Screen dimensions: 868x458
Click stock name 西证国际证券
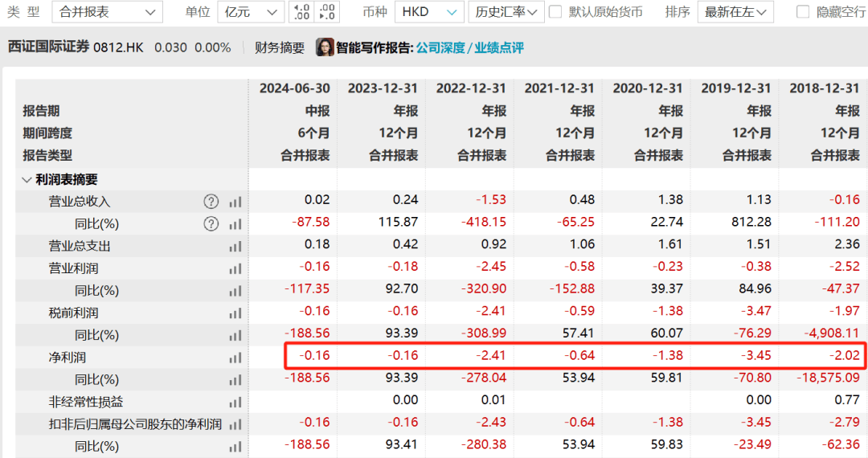[x=49, y=47]
